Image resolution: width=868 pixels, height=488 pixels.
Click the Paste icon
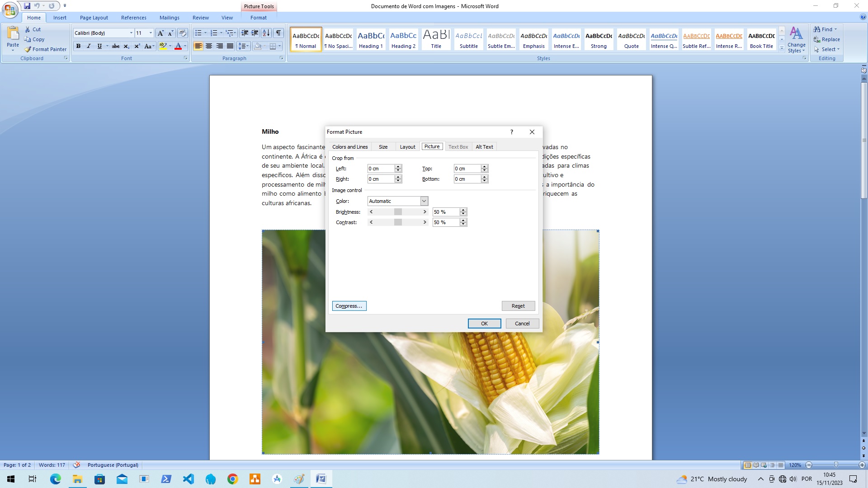13,34
